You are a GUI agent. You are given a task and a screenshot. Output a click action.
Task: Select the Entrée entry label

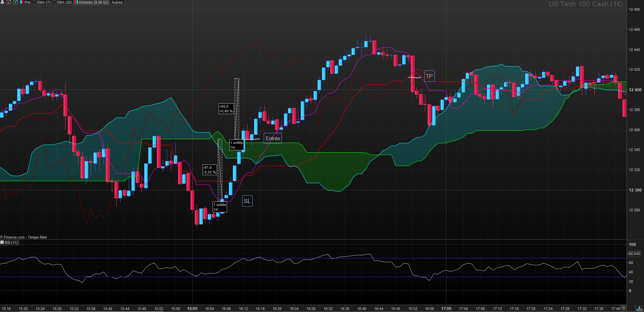[273, 138]
